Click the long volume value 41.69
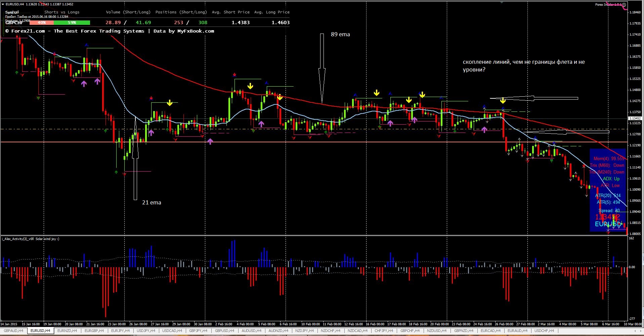The width and height of the screenshot is (644, 336). coord(143,22)
